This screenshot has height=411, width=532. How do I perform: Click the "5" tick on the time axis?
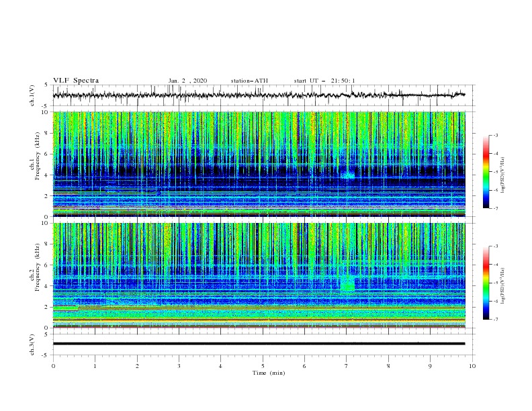coord(263,366)
